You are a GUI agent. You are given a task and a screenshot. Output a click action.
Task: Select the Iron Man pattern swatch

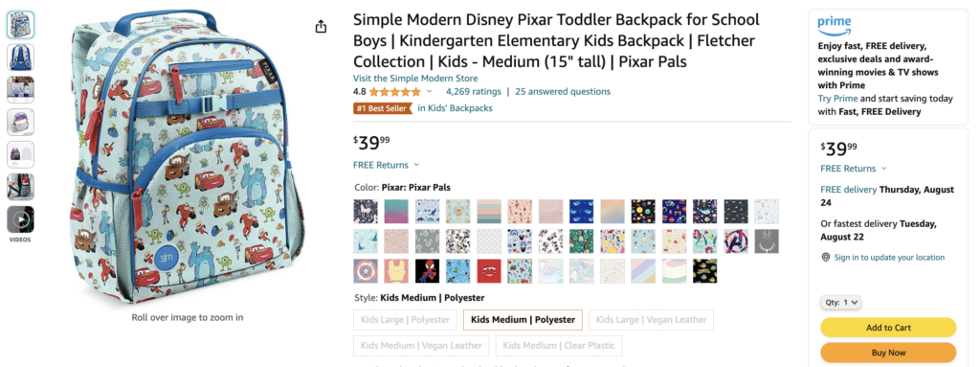[x=396, y=271]
